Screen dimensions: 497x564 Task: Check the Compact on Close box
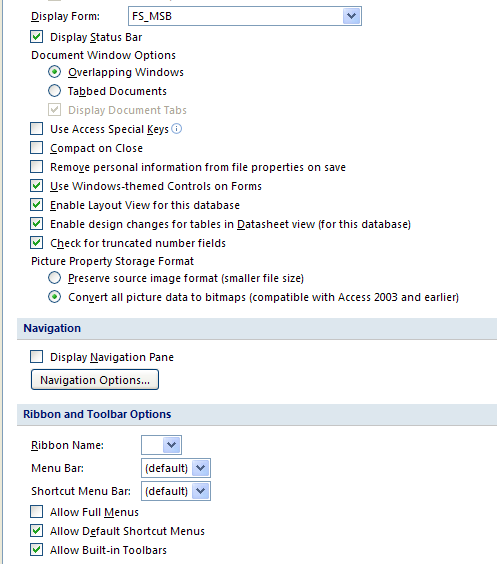pos(37,148)
